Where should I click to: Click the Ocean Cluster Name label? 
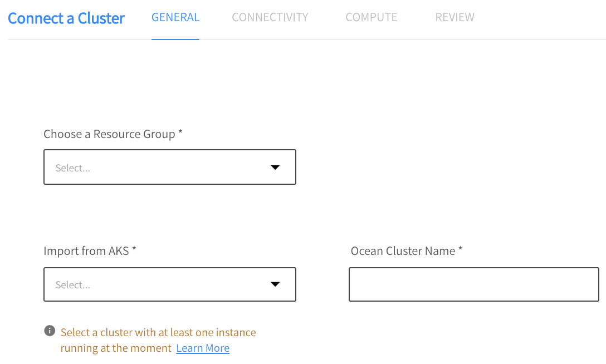(x=403, y=251)
